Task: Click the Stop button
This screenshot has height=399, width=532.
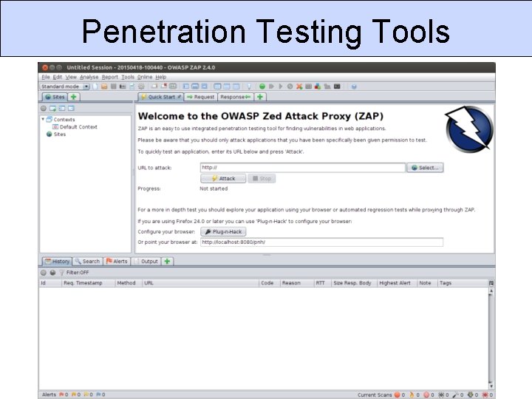Action: tap(262, 179)
